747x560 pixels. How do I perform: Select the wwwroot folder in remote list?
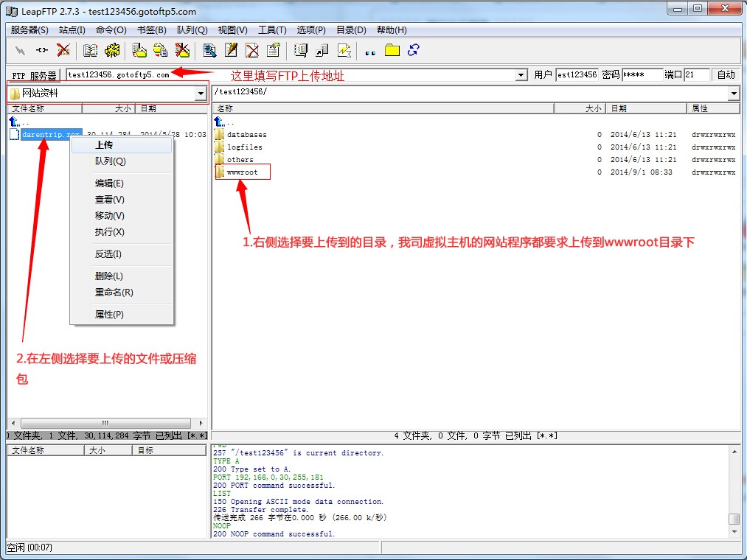(x=242, y=172)
